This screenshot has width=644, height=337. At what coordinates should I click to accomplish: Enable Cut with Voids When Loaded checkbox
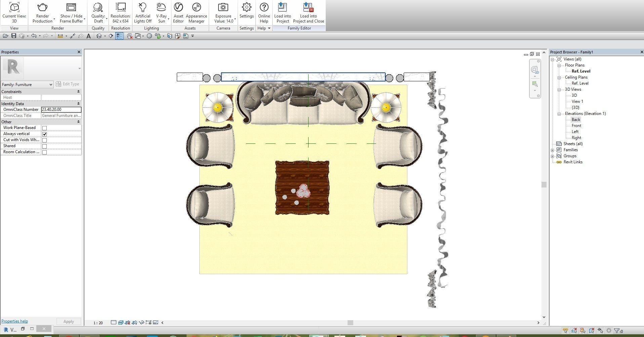(x=44, y=140)
